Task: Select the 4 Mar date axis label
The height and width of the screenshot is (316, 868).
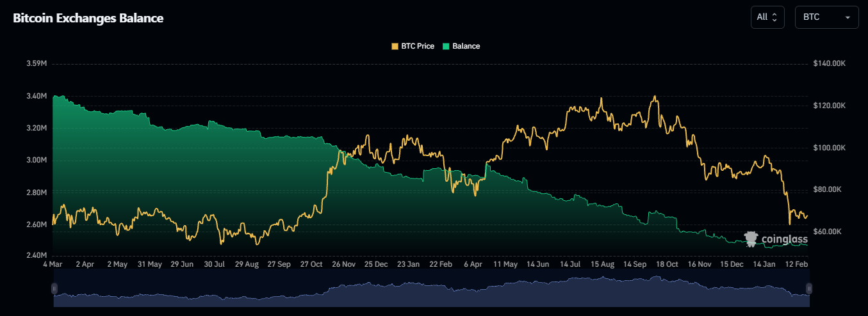Action: 53,264
